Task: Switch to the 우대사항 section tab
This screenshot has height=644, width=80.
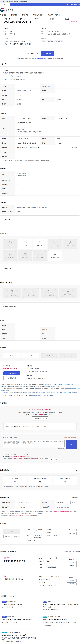Action: [x=37, y=19]
